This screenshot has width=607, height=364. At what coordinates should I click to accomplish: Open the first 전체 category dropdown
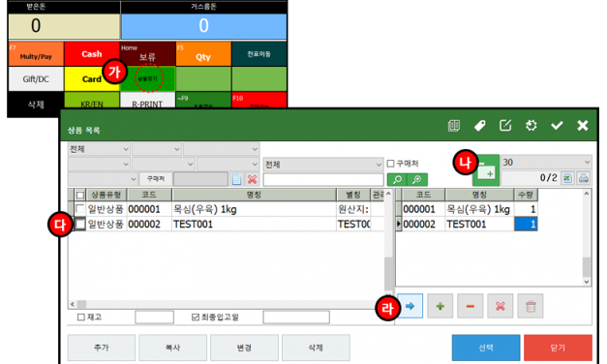(99, 149)
